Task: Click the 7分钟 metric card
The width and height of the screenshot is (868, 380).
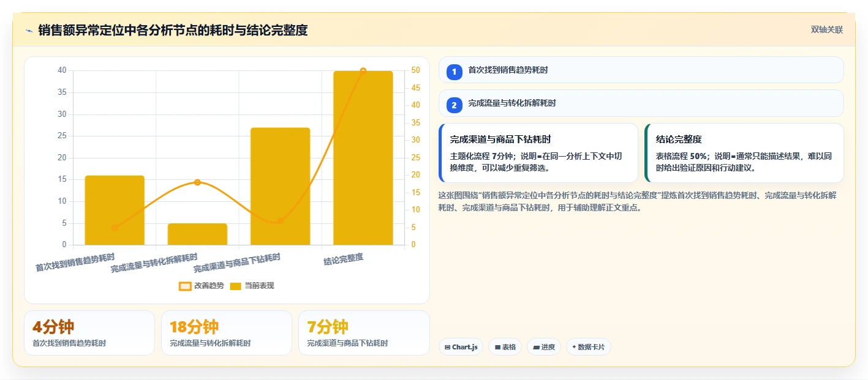Action: point(364,333)
